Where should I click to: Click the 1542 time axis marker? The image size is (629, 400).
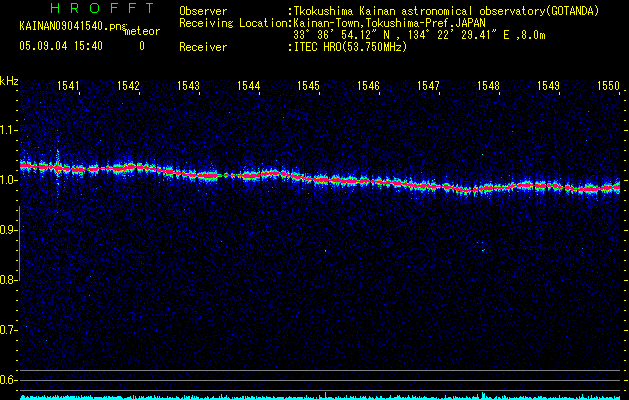coord(128,85)
